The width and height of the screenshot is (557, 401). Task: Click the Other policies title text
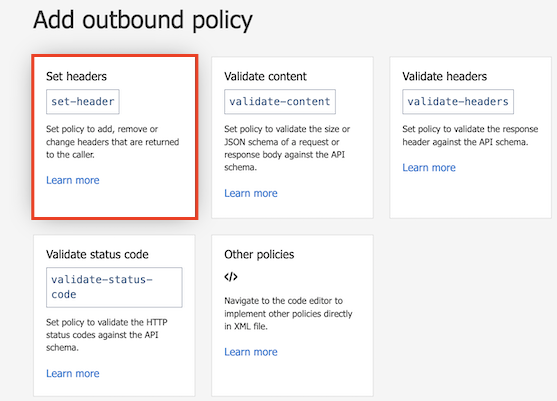point(259,255)
